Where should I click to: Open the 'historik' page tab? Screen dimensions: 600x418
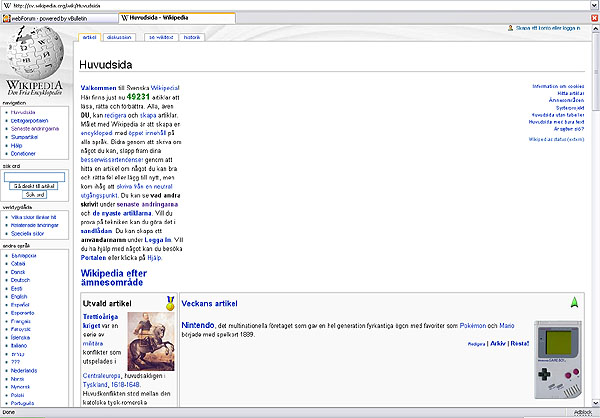coord(192,37)
